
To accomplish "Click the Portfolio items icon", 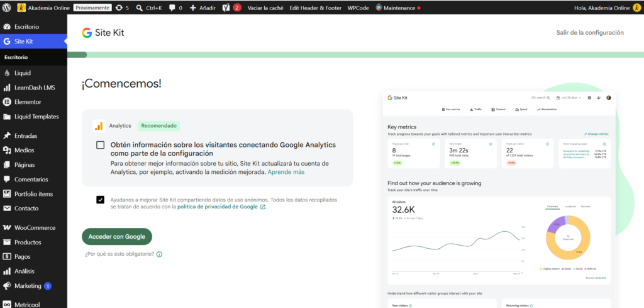I will pos(6,194).
